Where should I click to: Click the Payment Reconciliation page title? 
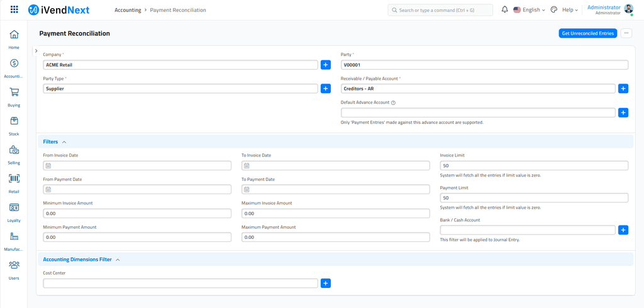click(74, 34)
